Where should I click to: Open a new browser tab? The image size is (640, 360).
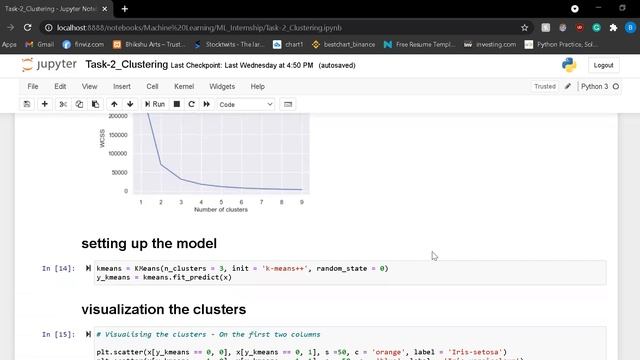(124, 9)
